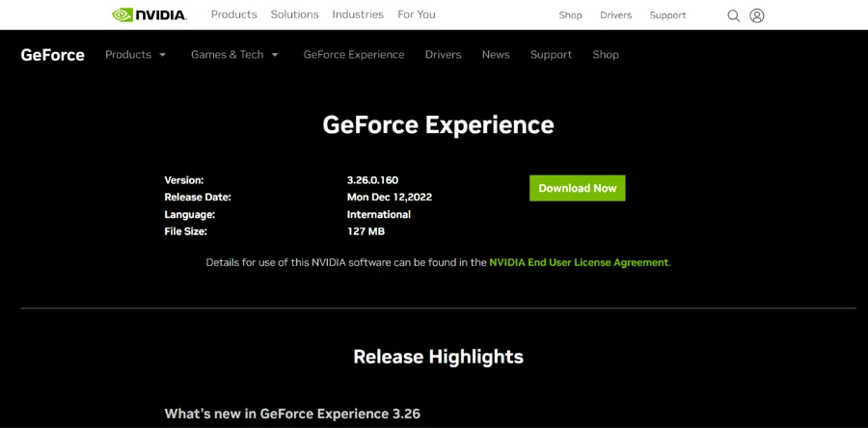This screenshot has width=868, height=428.
Task: Click What's new in GeForce Experience 3.26
Action: [292, 414]
